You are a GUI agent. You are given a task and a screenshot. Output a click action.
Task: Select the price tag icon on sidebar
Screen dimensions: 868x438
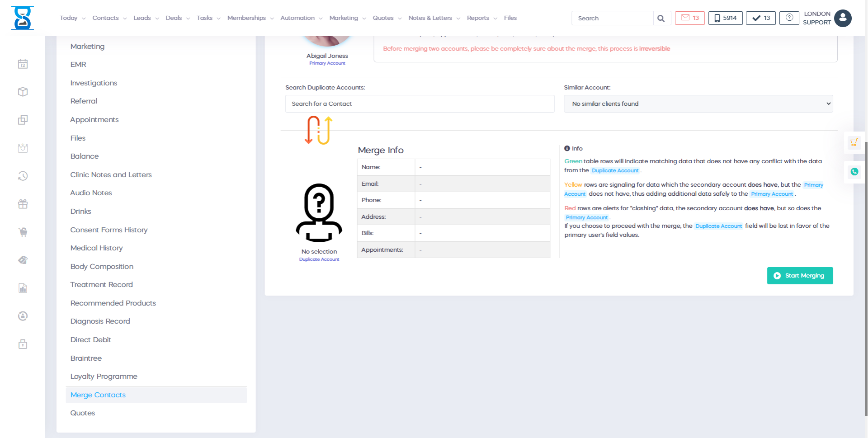[x=23, y=260]
